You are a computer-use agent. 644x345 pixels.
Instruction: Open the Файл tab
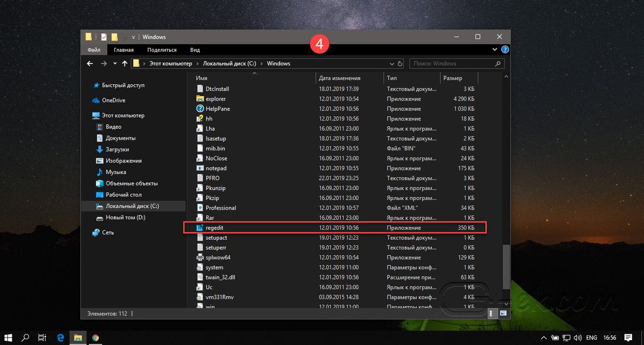(94, 49)
